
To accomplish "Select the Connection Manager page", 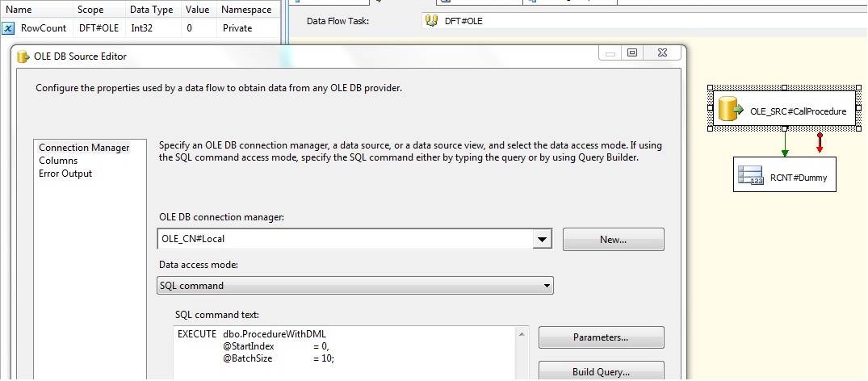I will [x=84, y=148].
